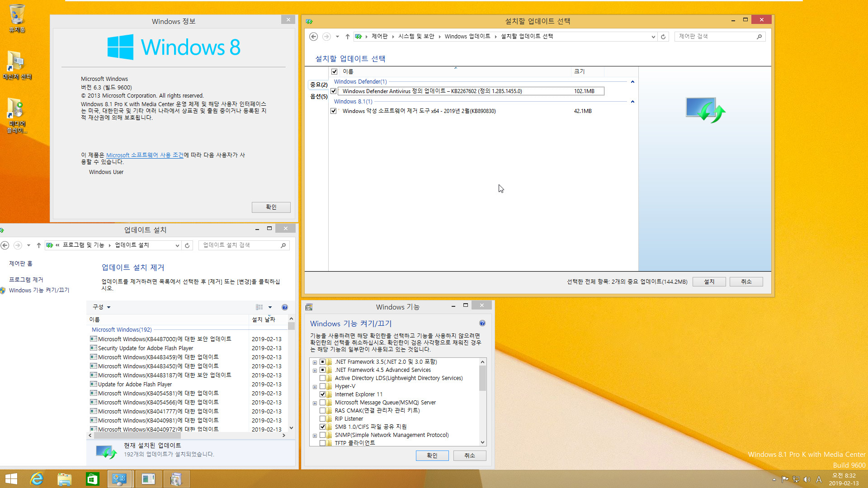The image size is (868, 488).
Task: Collapse the Windows Defender(1) group
Action: pos(632,82)
